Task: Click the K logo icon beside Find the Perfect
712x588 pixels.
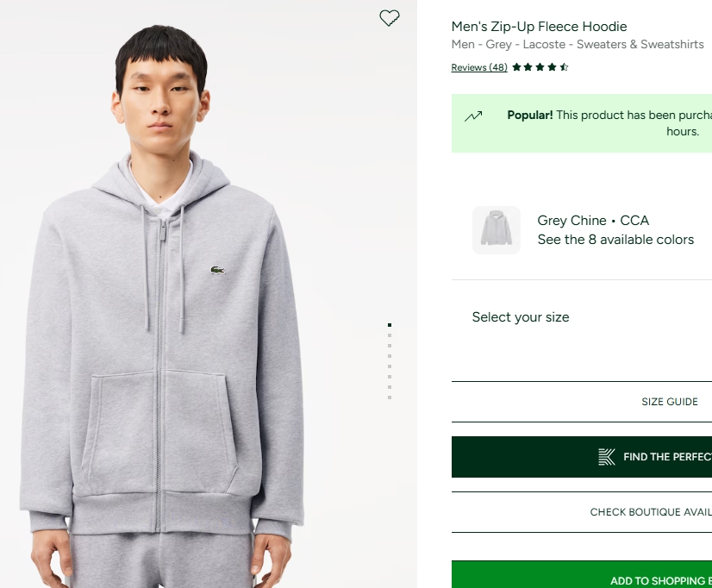Action: [607, 457]
